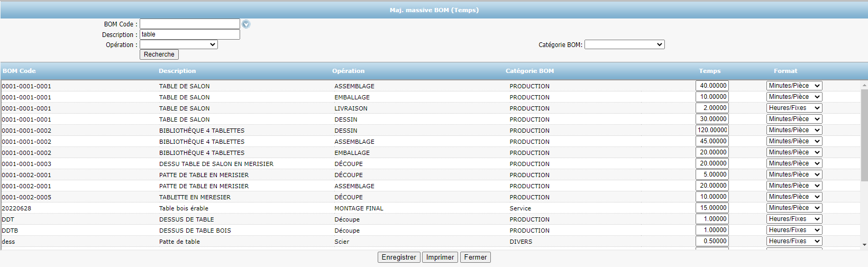Click Temps field for TABLE DE SALON ASSEMBLAGE
Viewport: 868px width, 267px height.
(712, 86)
